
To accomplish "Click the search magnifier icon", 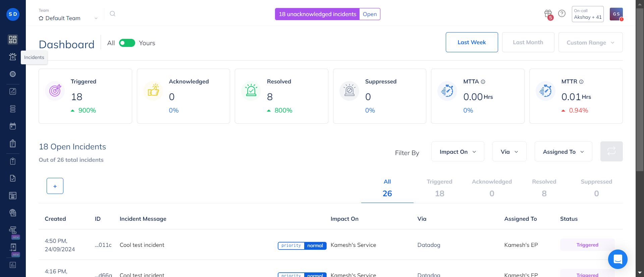I will coord(113,14).
